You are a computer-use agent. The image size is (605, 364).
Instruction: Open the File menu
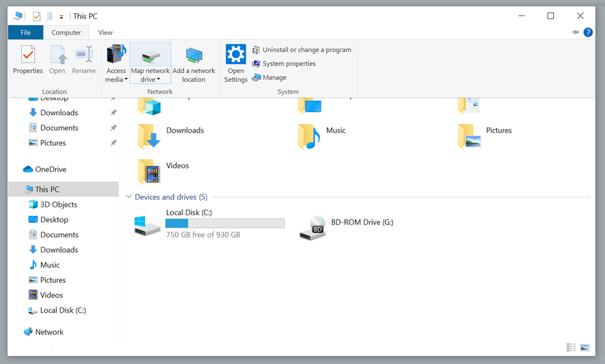point(25,32)
